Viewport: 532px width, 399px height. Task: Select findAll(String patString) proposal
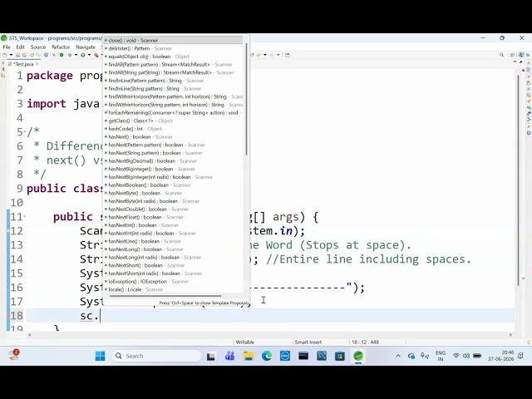(x=173, y=72)
